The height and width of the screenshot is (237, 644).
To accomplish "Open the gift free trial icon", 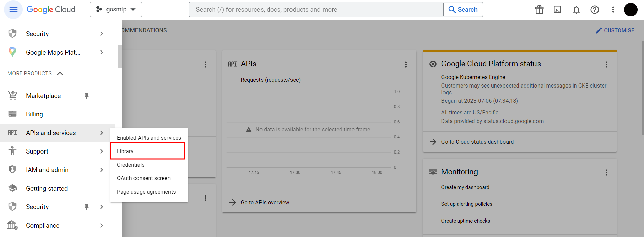I will (x=539, y=10).
